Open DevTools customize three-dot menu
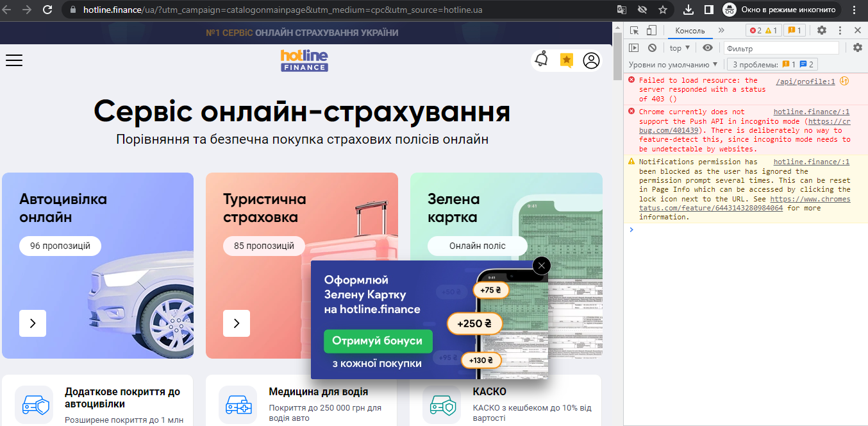This screenshot has width=868, height=426. click(x=840, y=30)
